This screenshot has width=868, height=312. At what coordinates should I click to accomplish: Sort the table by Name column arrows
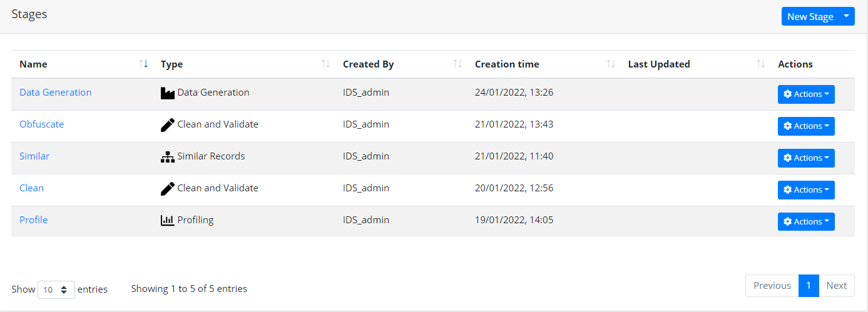tap(144, 64)
